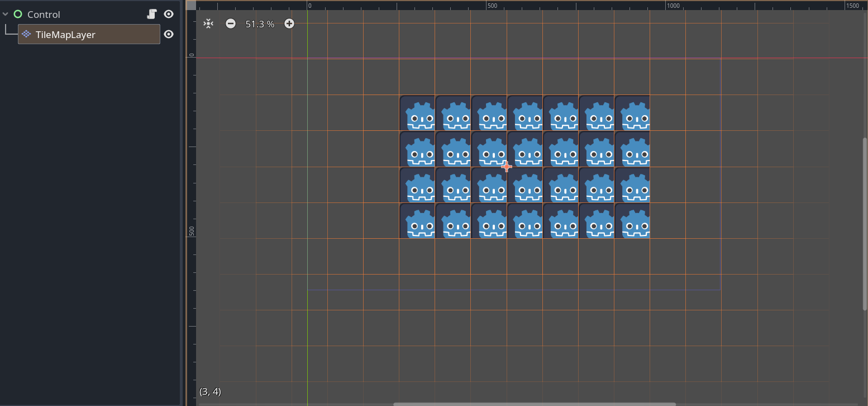
Task: Toggle visibility of the TileMapLayer node
Action: pyautogui.click(x=169, y=35)
